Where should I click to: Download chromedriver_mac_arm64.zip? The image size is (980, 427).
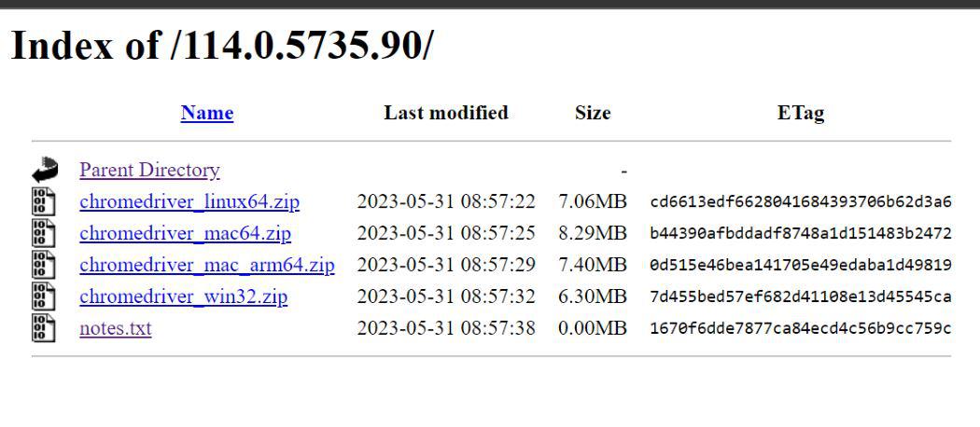pyautogui.click(x=207, y=265)
